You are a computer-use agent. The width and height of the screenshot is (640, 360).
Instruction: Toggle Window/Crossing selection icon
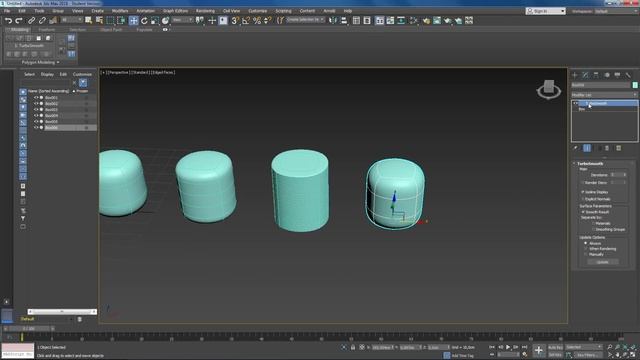(x=121, y=20)
